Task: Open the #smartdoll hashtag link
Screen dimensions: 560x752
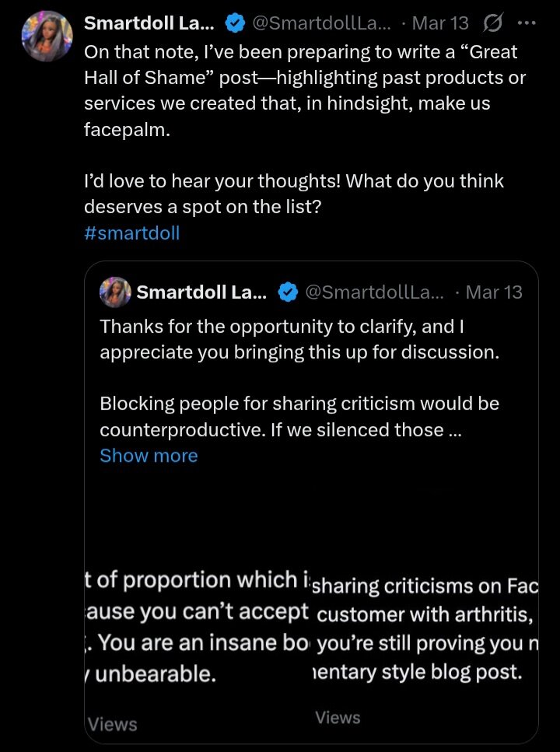Action: (131, 233)
